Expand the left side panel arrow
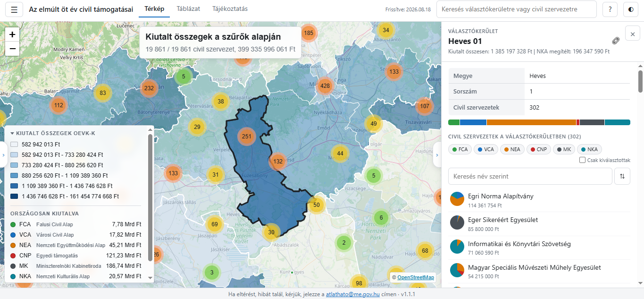Viewport: 644px width, 299px height. [3, 154]
